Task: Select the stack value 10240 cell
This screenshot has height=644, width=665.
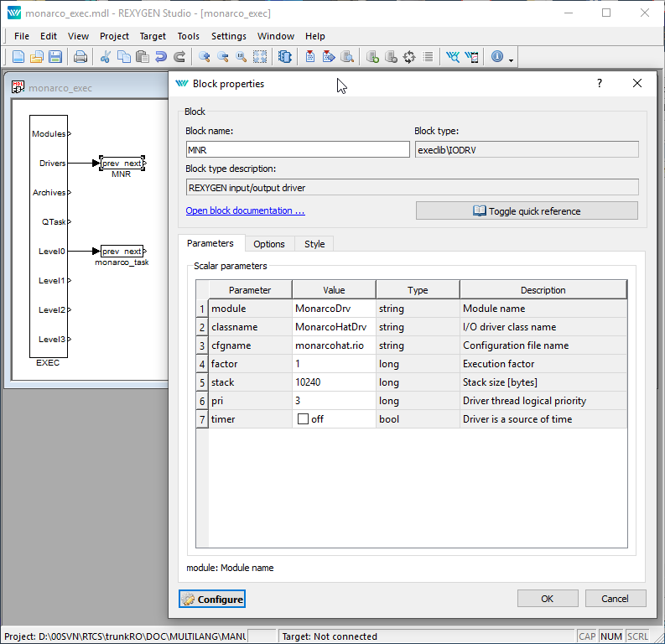Action: pos(334,382)
